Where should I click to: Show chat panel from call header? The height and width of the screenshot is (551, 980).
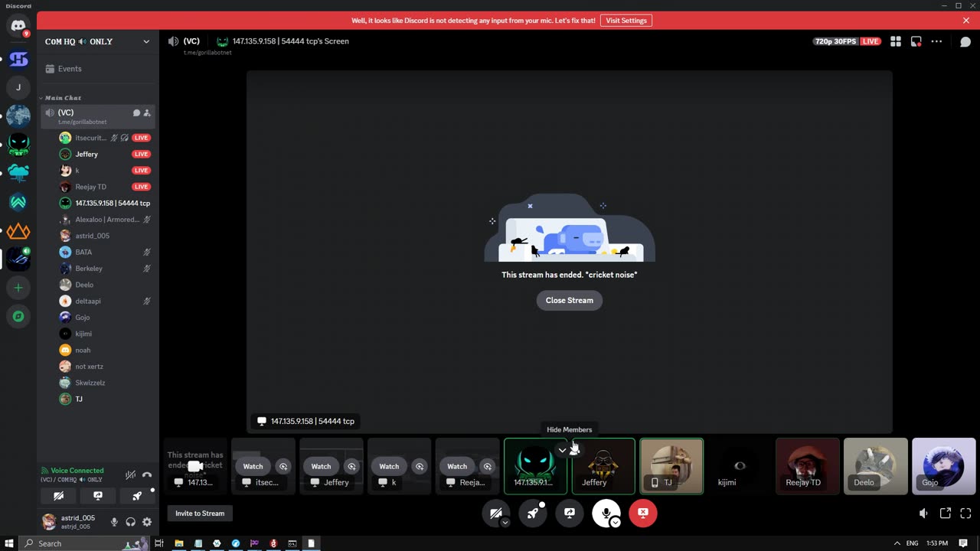click(965, 41)
